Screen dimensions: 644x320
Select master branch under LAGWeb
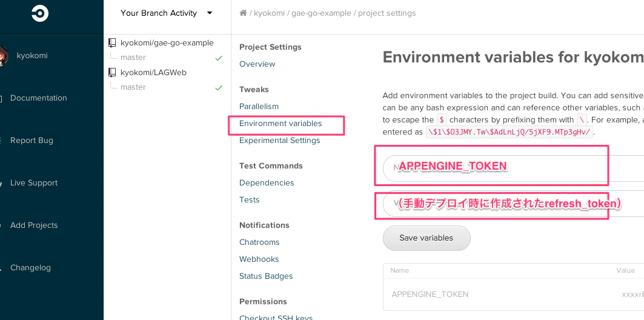(133, 87)
